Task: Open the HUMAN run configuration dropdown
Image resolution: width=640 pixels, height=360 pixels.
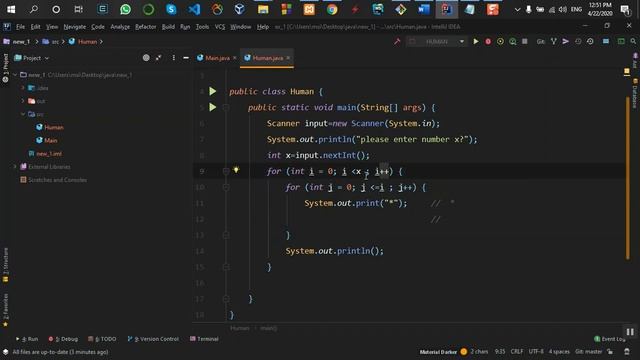Action: pos(436,42)
